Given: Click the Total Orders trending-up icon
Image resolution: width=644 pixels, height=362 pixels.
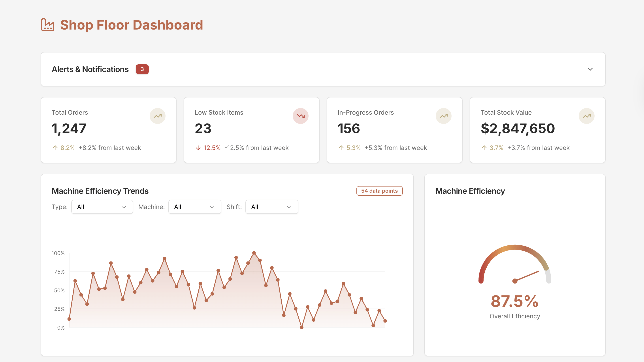Looking at the screenshot, I should pos(158,116).
